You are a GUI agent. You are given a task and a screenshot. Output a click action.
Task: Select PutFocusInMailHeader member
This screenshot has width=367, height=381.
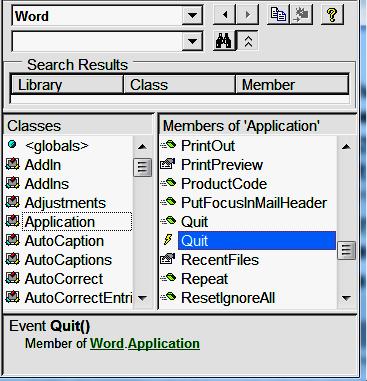tap(254, 203)
